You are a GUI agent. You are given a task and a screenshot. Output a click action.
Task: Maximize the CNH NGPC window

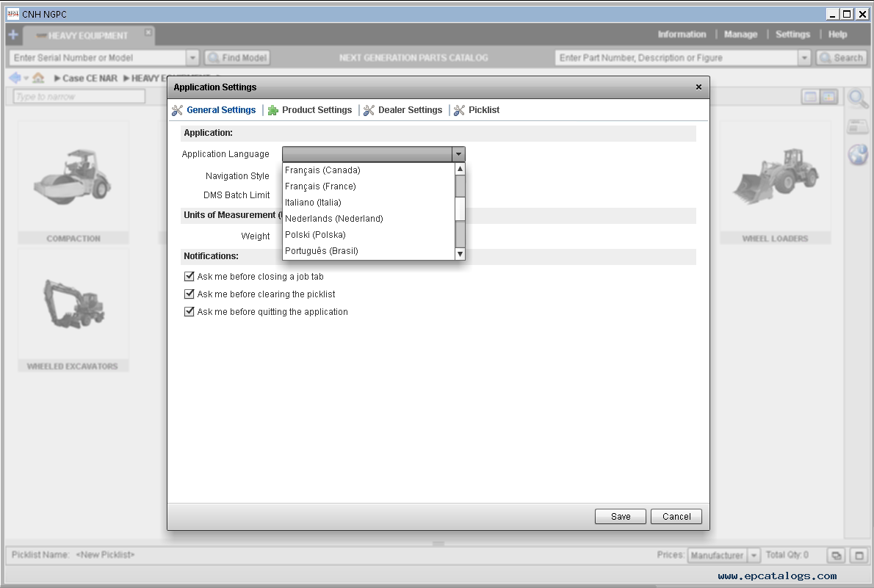click(x=847, y=14)
